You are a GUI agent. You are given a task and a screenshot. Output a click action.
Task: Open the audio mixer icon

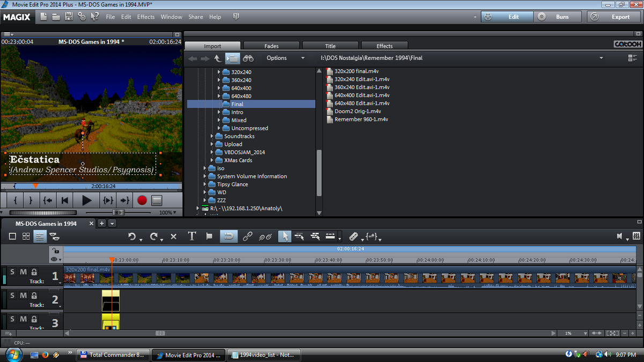(x=636, y=237)
